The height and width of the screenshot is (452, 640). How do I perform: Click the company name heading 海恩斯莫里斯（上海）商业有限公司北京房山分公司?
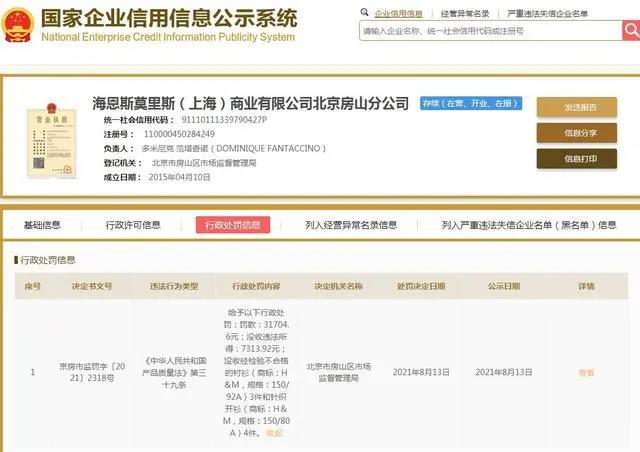(250, 103)
